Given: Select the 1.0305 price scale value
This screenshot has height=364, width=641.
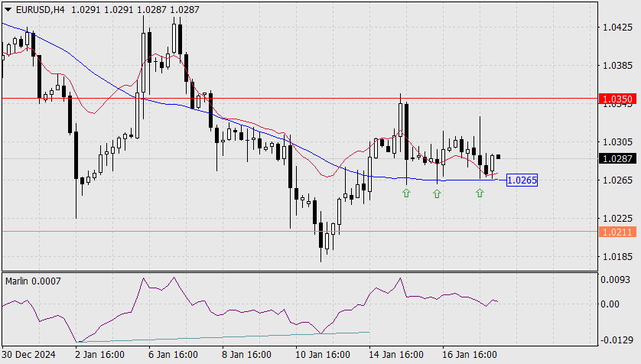Looking at the screenshot, I should 617,141.
